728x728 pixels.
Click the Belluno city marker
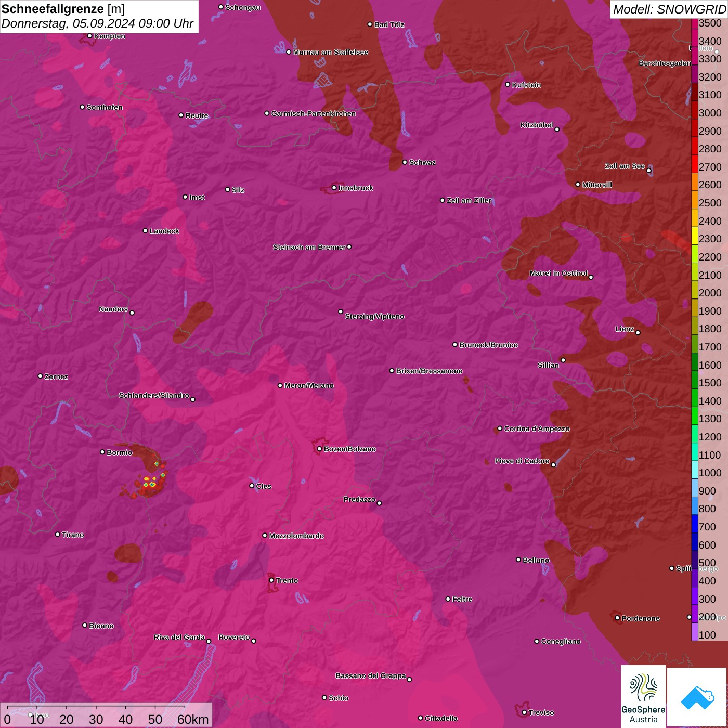pos(518,560)
